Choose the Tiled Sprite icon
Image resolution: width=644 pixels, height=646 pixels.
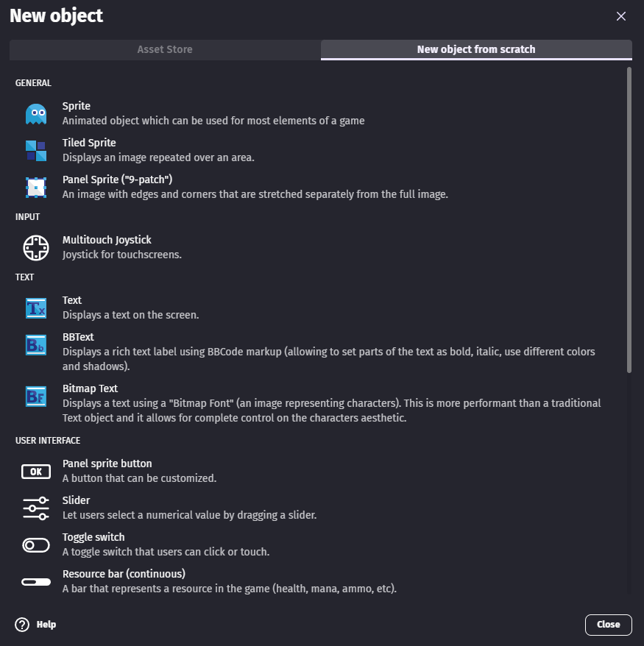coord(35,150)
